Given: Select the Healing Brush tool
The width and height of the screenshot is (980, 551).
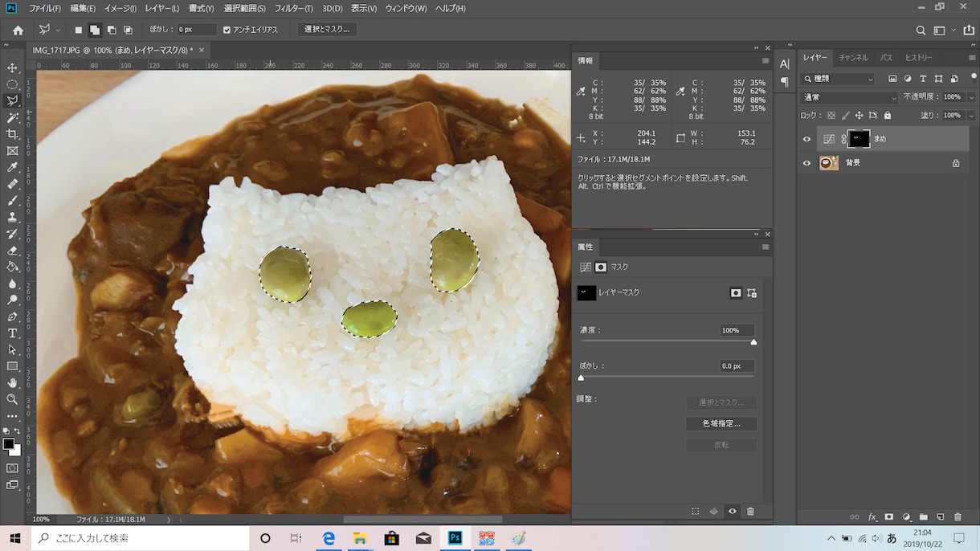Looking at the screenshot, I should 12,184.
